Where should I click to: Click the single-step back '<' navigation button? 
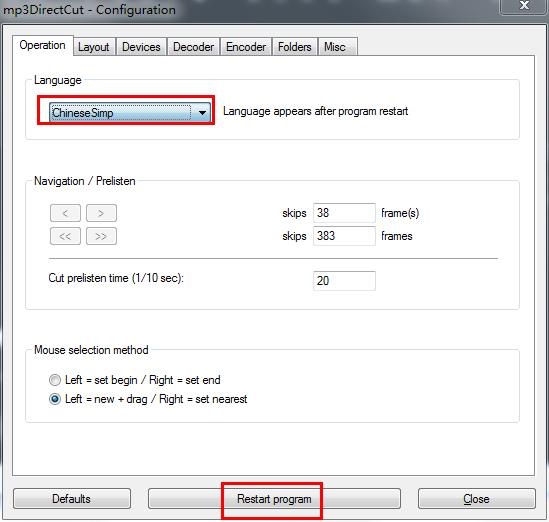[x=65, y=213]
